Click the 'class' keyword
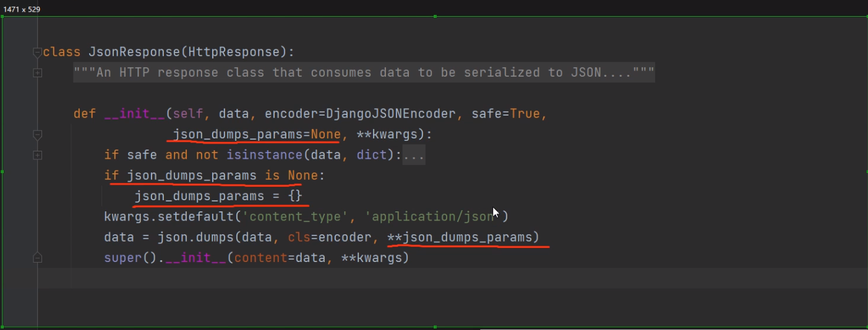This screenshot has width=868, height=330. [x=62, y=52]
